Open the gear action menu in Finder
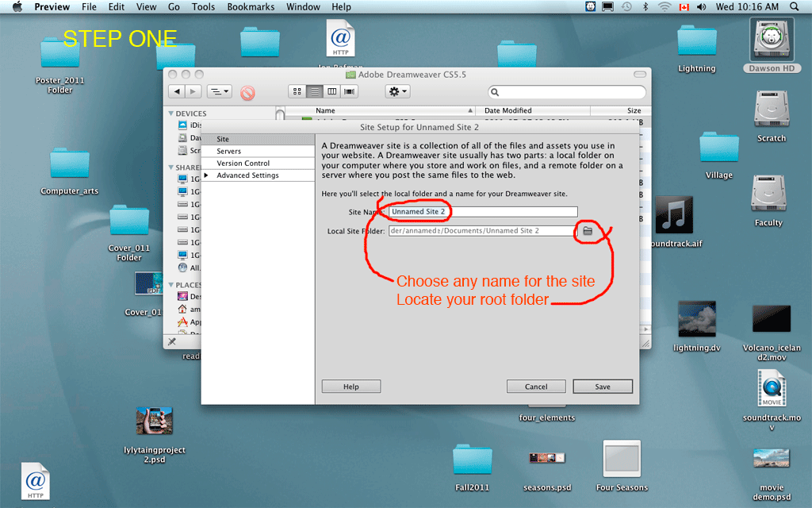 pyautogui.click(x=398, y=92)
